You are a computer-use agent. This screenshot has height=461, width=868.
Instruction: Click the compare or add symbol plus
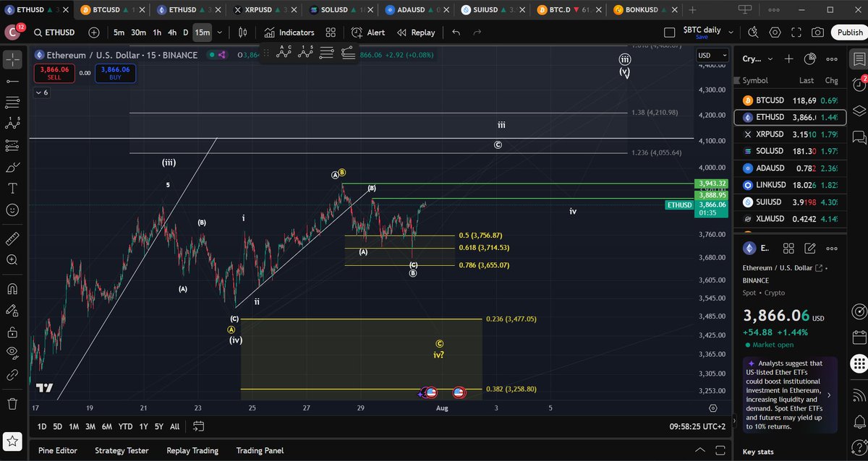(x=94, y=33)
